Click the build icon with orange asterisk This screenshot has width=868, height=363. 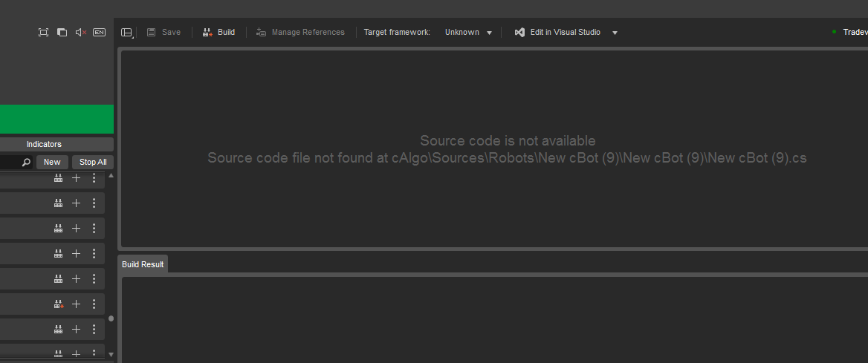[59, 304]
